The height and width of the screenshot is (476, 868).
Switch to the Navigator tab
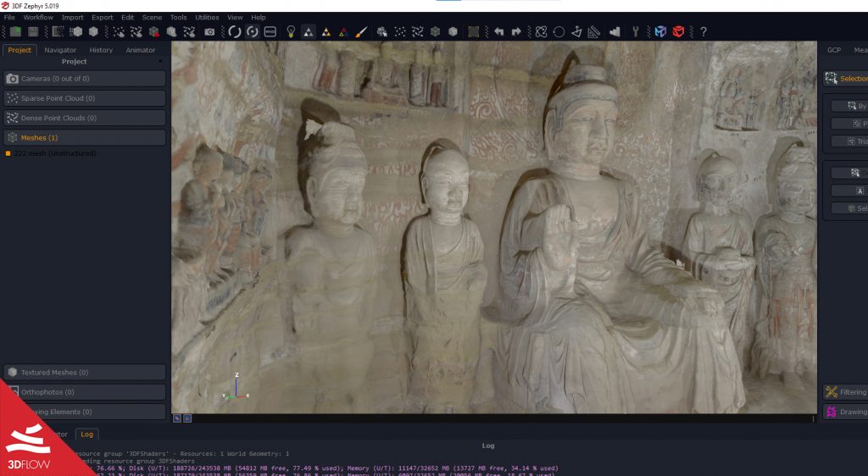[x=60, y=50]
